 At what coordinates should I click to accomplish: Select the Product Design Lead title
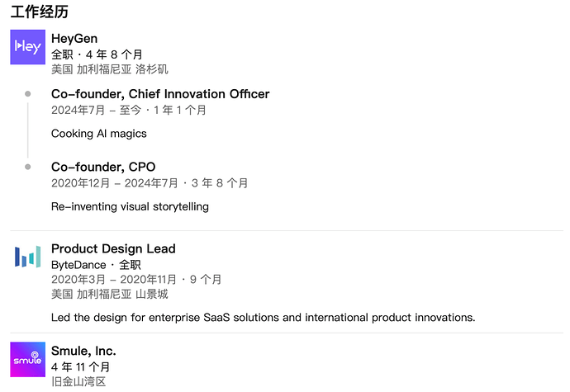click(113, 249)
